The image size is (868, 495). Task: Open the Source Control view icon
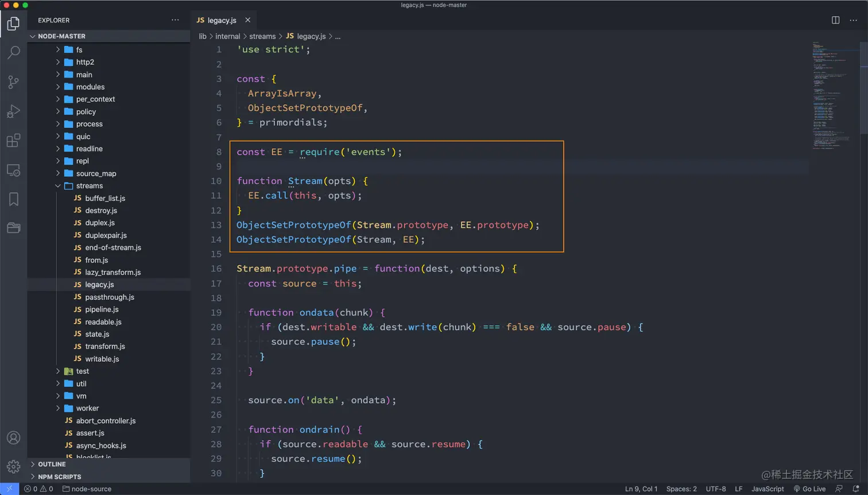13,82
